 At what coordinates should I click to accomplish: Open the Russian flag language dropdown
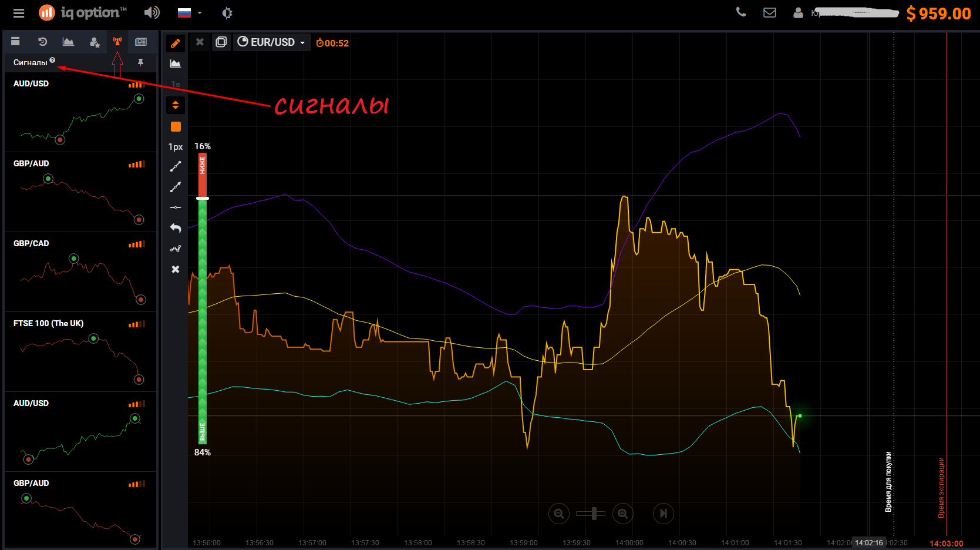pos(190,13)
